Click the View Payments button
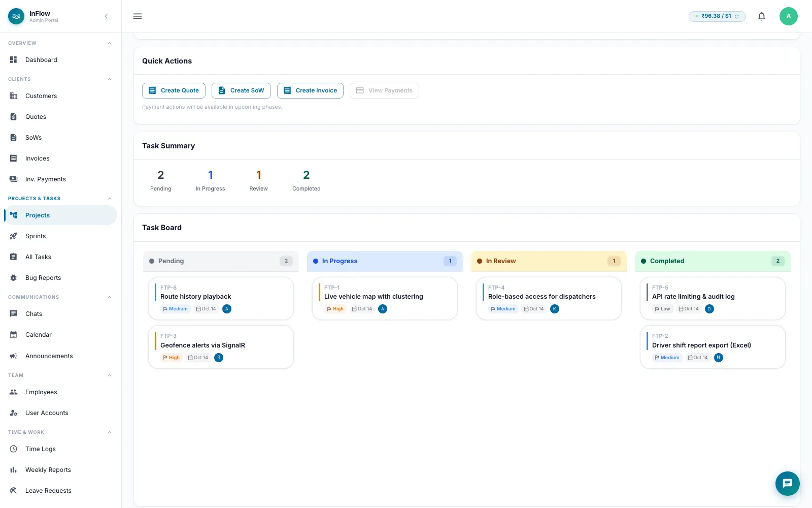Viewport: 812px width, 508px height. click(x=384, y=90)
